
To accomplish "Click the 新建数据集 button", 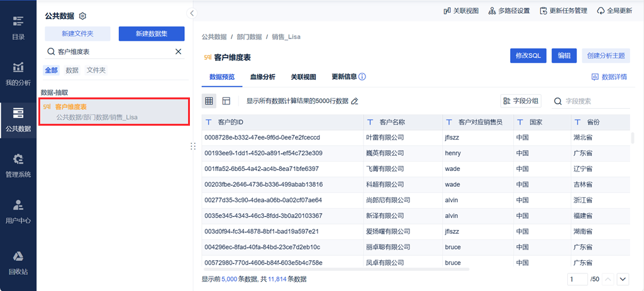I will tap(152, 34).
